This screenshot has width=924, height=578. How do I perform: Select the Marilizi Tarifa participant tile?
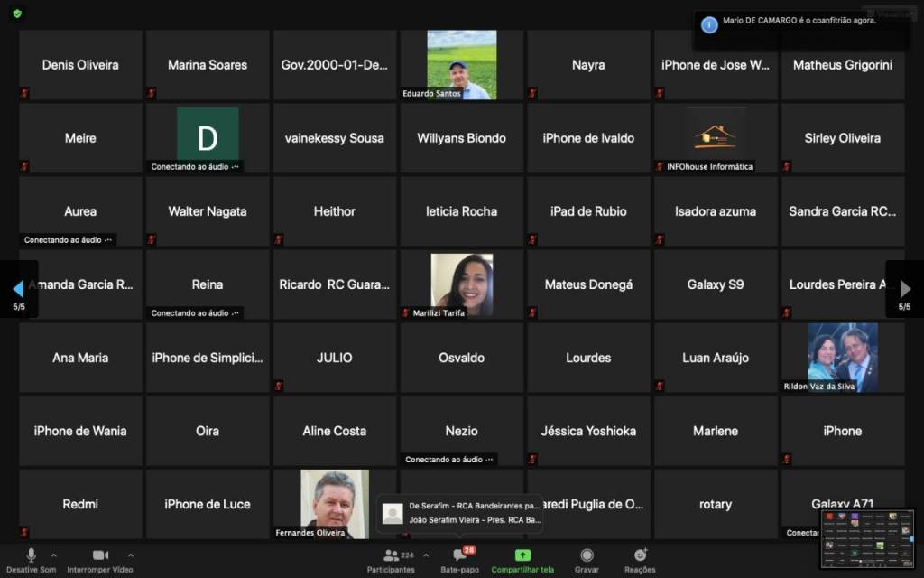coord(461,284)
